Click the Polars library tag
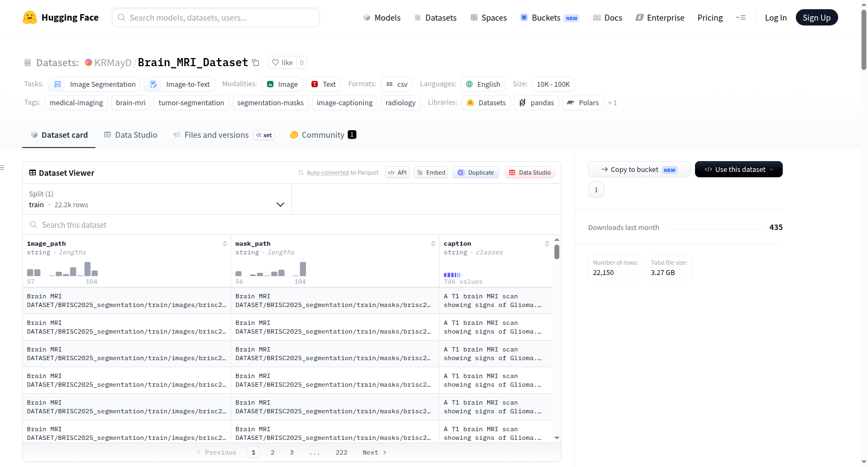Viewport: 868px width, 467px height. 583,103
